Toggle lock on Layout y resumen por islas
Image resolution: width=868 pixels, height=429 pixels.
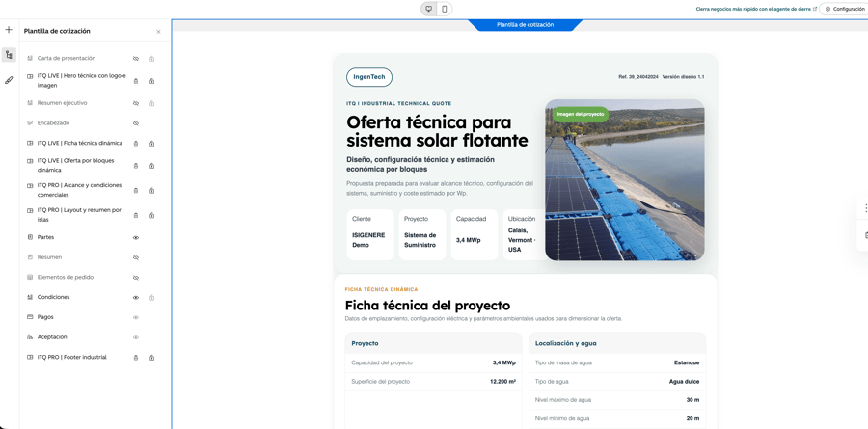coord(151,215)
